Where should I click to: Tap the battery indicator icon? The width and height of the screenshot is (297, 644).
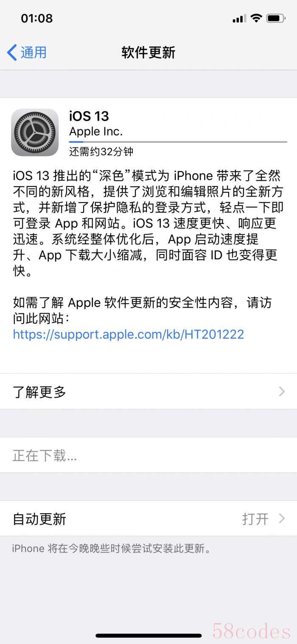coord(276,18)
